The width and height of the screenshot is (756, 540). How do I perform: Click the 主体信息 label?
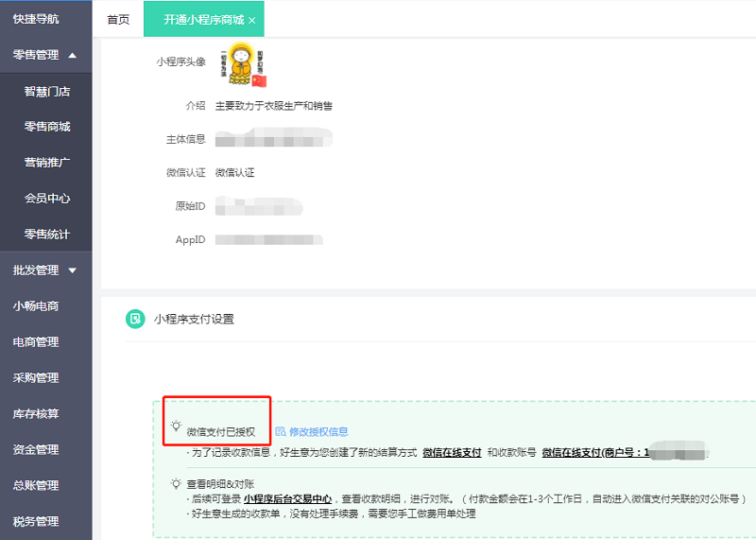pyautogui.click(x=185, y=139)
